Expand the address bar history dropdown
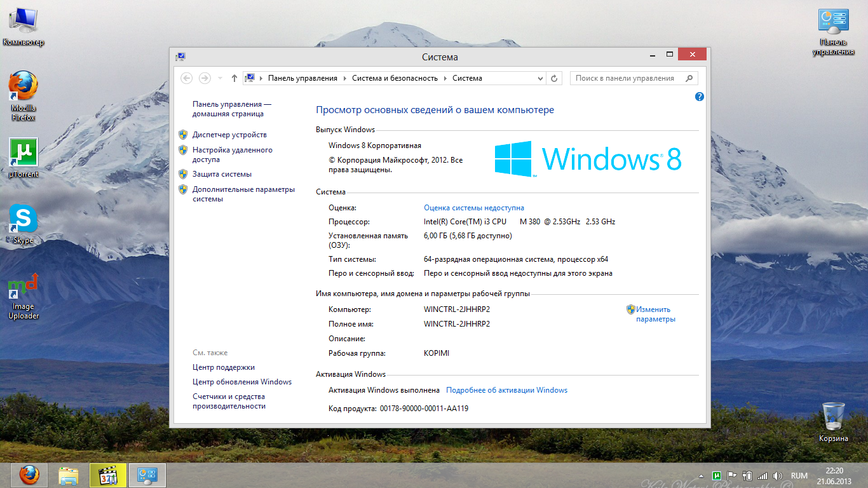Viewport: 868px width, 488px height. [x=540, y=78]
